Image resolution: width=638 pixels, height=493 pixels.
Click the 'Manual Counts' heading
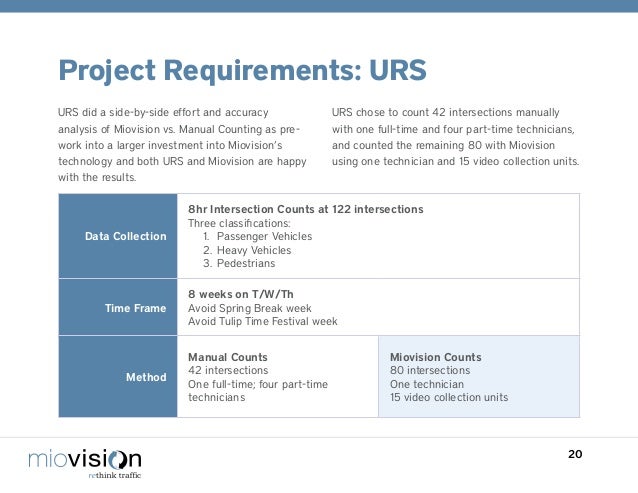pos(228,357)
